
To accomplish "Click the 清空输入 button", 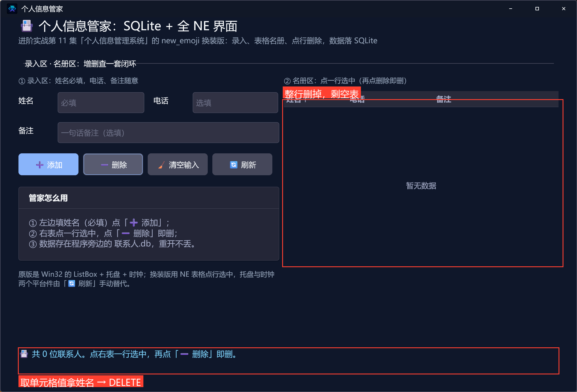I will [x=178, y=164].
